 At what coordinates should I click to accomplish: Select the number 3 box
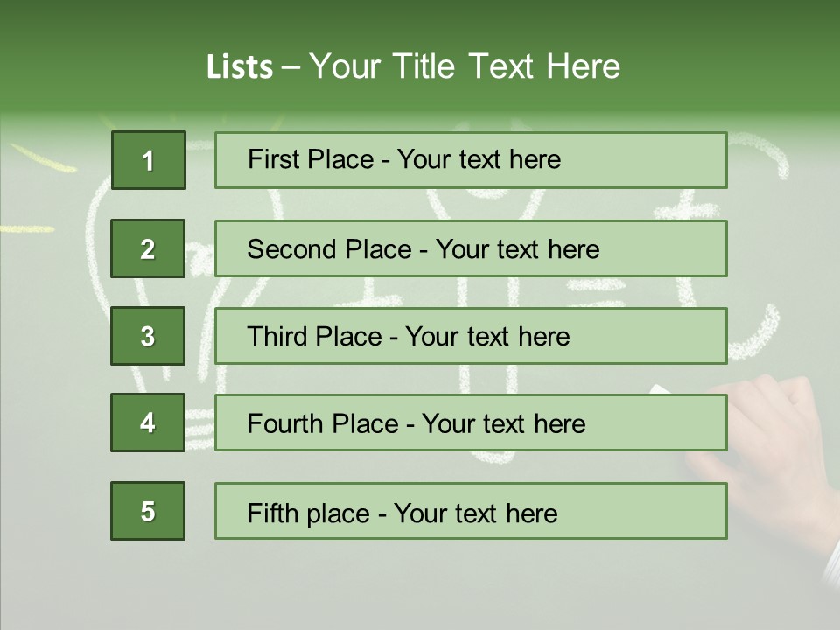(x=148, y=336)
